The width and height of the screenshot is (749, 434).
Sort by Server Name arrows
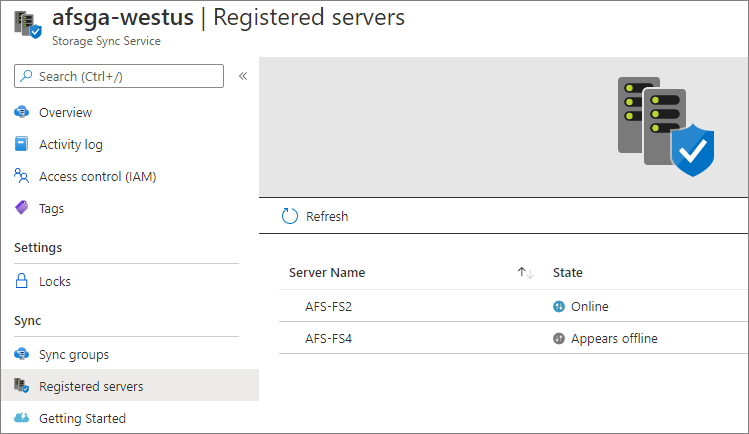525,273
